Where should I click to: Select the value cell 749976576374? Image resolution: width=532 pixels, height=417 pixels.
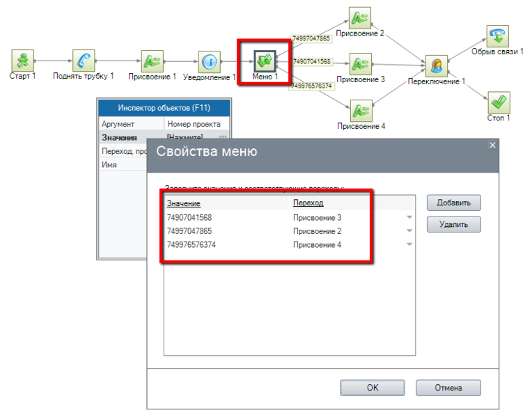[191, 244]
